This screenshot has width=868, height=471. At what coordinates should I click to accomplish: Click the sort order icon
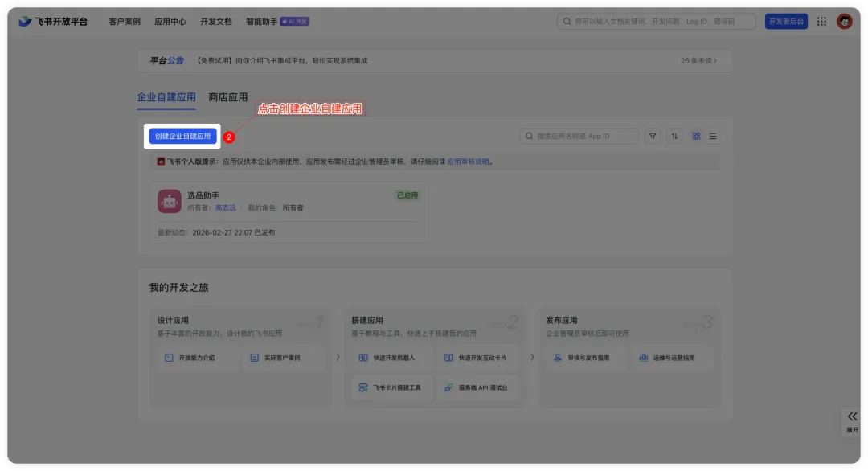pos(674,136)
